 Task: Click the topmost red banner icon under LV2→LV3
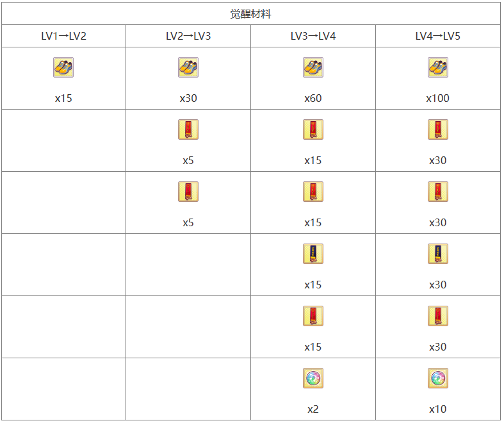tap(188, 129)
